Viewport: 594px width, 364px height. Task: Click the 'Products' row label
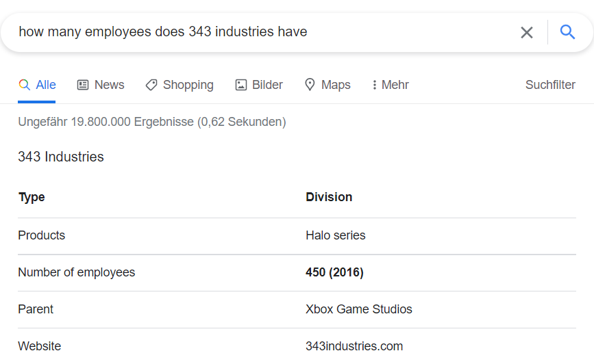point(42,235)
